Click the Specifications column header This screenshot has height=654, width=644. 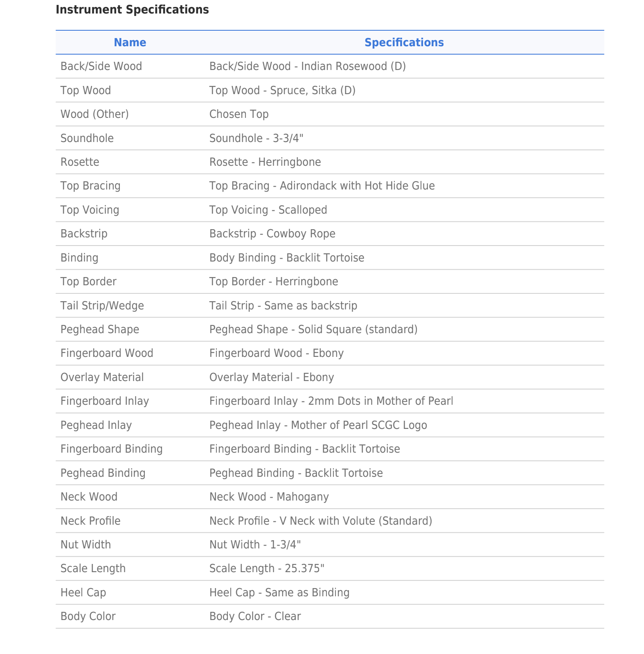pyautogui.click(x=404, y=43)
